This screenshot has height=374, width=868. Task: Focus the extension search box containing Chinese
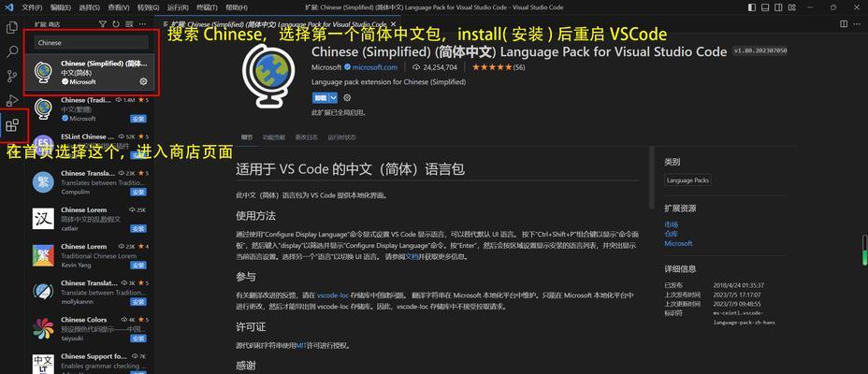coord(92,43)
